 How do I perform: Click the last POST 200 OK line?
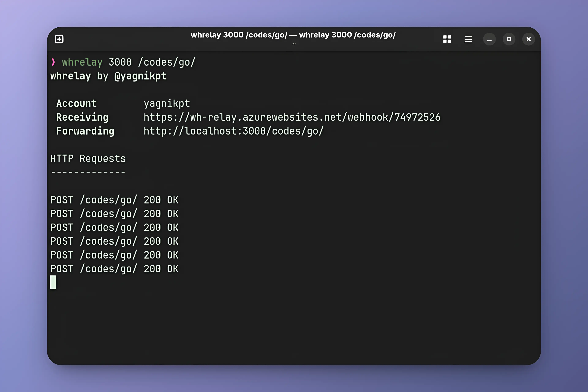(x=114, y=269)
